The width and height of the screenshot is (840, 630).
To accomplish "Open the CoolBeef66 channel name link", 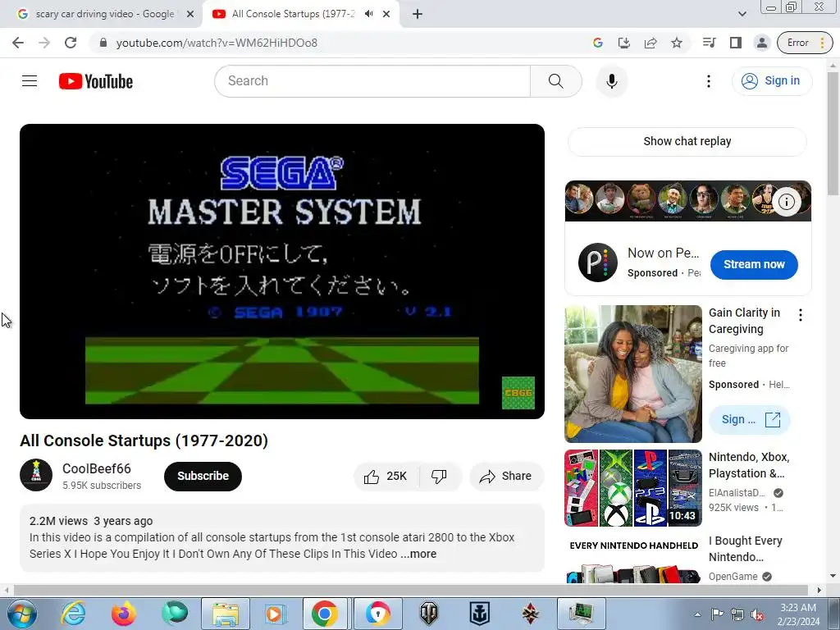I will tap(97, 468).
